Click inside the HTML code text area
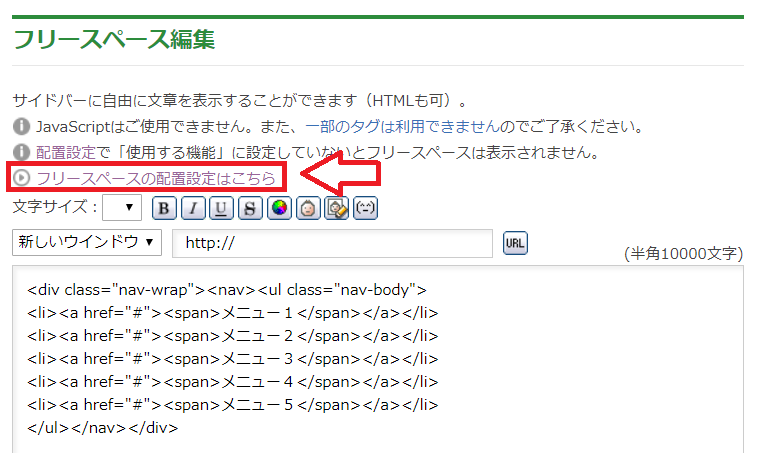758x453 pixels. (x=378, y=359)
